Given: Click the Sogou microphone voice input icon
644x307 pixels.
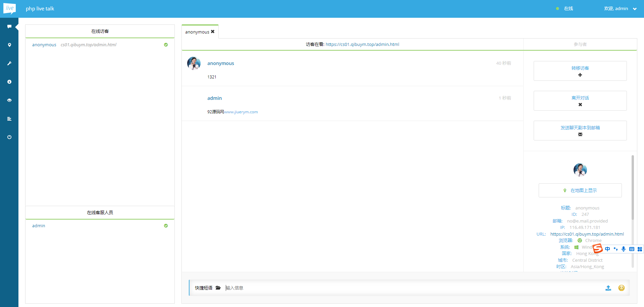Looking at the screenshot, I should click(x=624, y=249).
